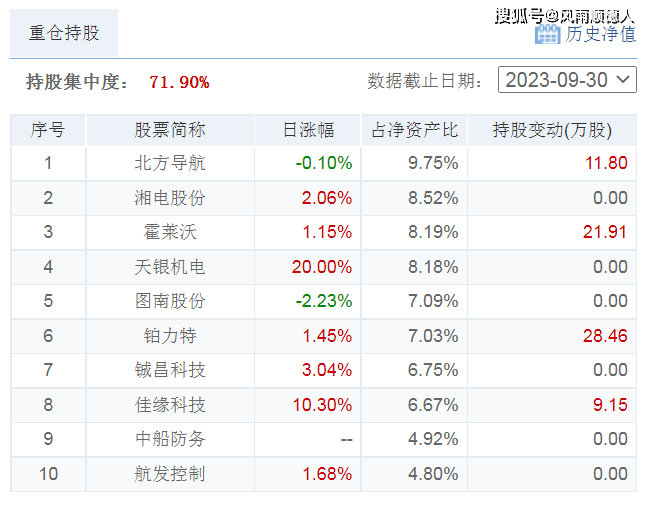Click the calendar icon beside 历史净值
This screenshot has width=649, height=506.
point(547,34)
